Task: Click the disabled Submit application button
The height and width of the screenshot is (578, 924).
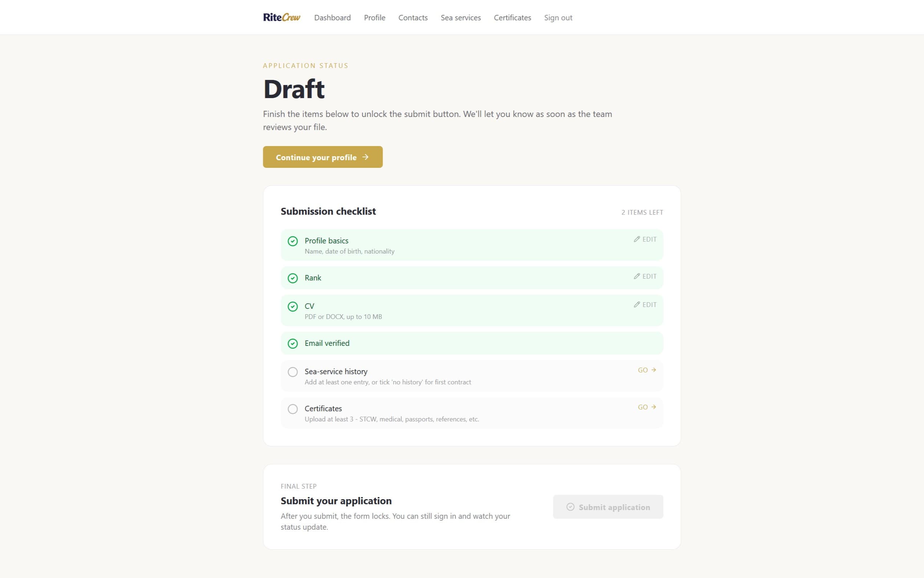Action: [608, 507]
